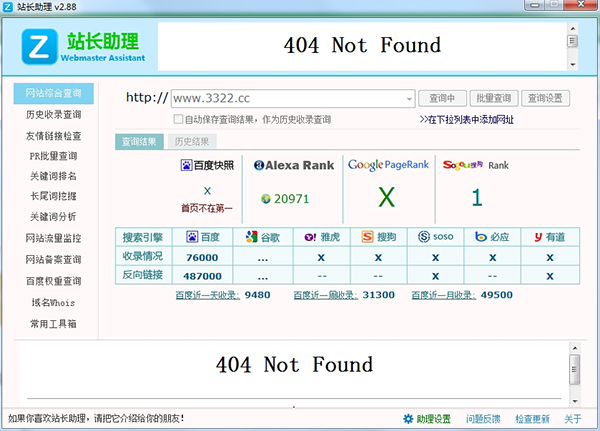The width and height of the screenshot is (600, 431).
Task: Click top banner scrollbar down arrow
Action: pos(573,64)
